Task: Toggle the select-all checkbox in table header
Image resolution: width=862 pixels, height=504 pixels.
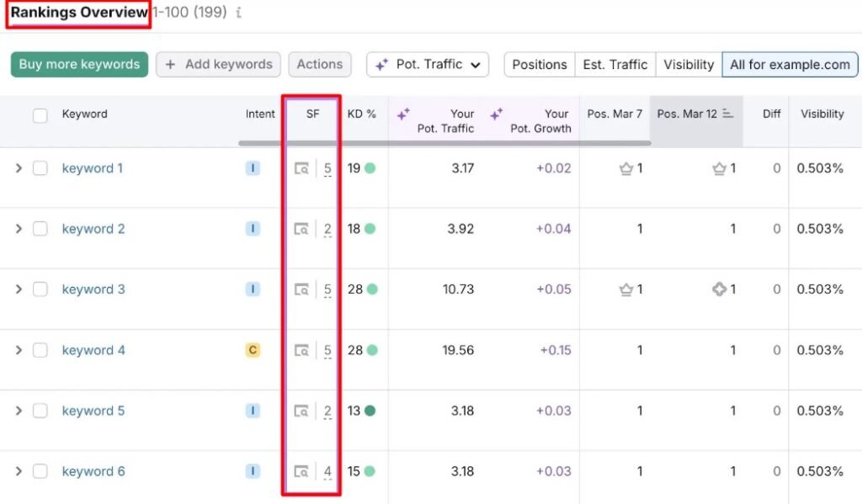Action: [x=40, y=115]
